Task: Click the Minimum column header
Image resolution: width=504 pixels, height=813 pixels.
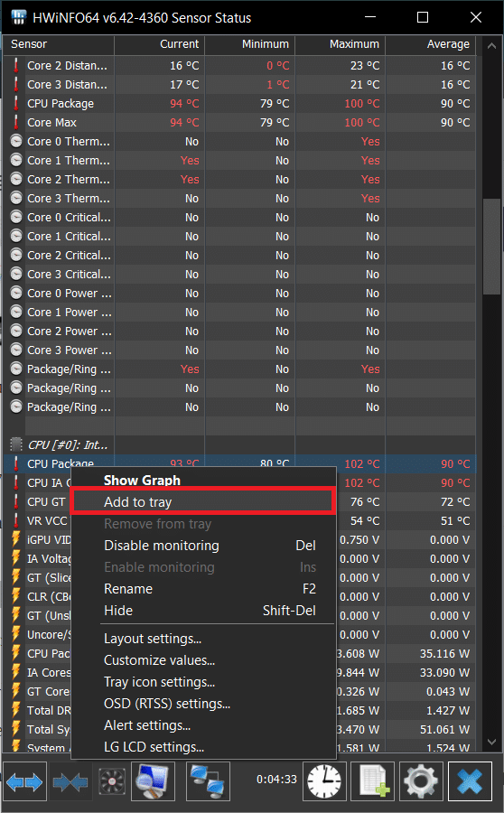Action: coord(250,44)
